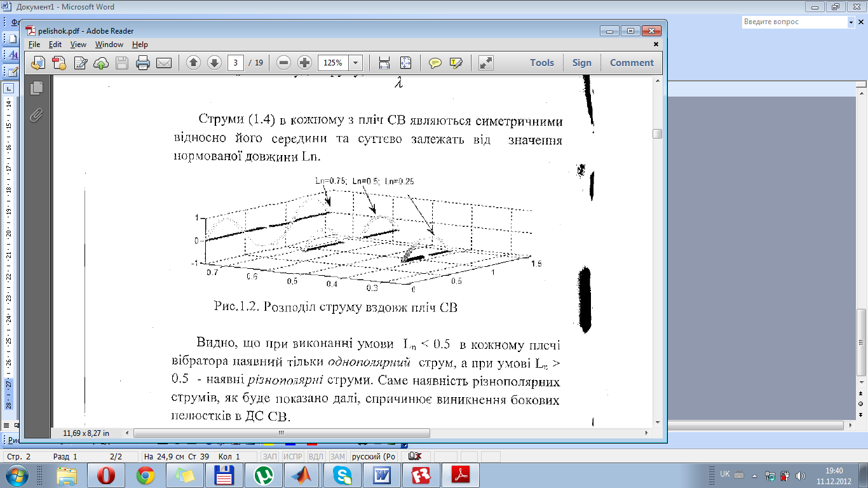This screenshot has height=488, width=868.
Task: Open the Comment pane
Action: pos(632,63)
